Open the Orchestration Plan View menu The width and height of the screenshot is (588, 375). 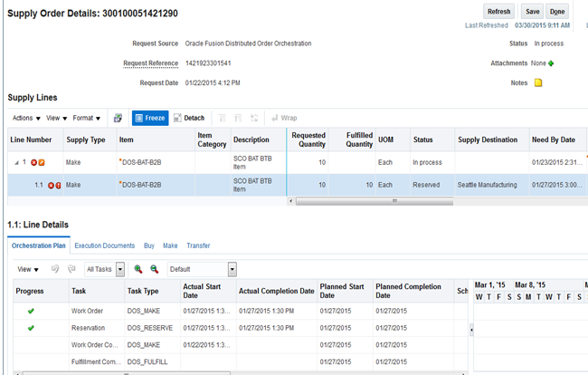[x=28, y=269]
